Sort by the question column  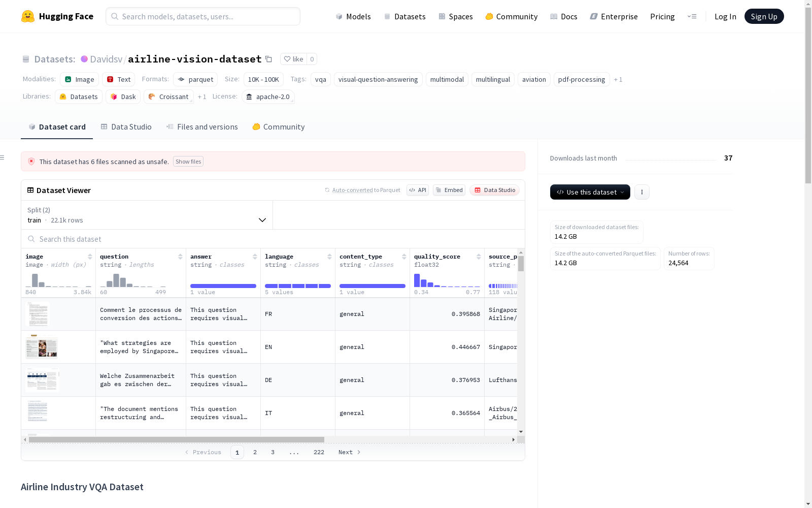click(x=180, y=257)
